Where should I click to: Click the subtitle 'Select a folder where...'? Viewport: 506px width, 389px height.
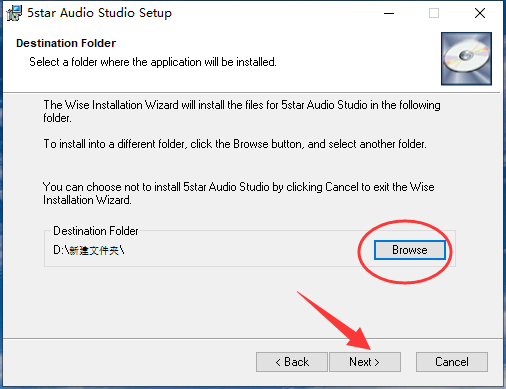[x=153, y=62]
